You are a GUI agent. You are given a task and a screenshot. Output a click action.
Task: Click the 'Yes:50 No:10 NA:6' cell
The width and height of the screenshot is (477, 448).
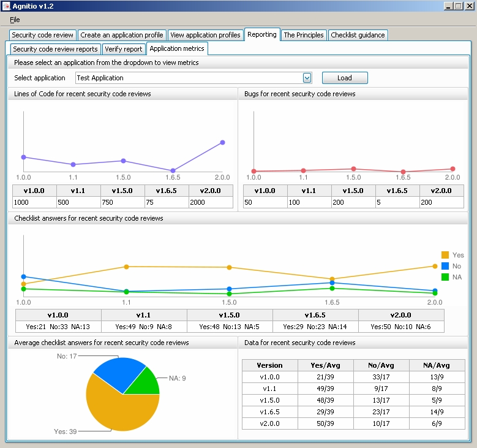(401, 327)
